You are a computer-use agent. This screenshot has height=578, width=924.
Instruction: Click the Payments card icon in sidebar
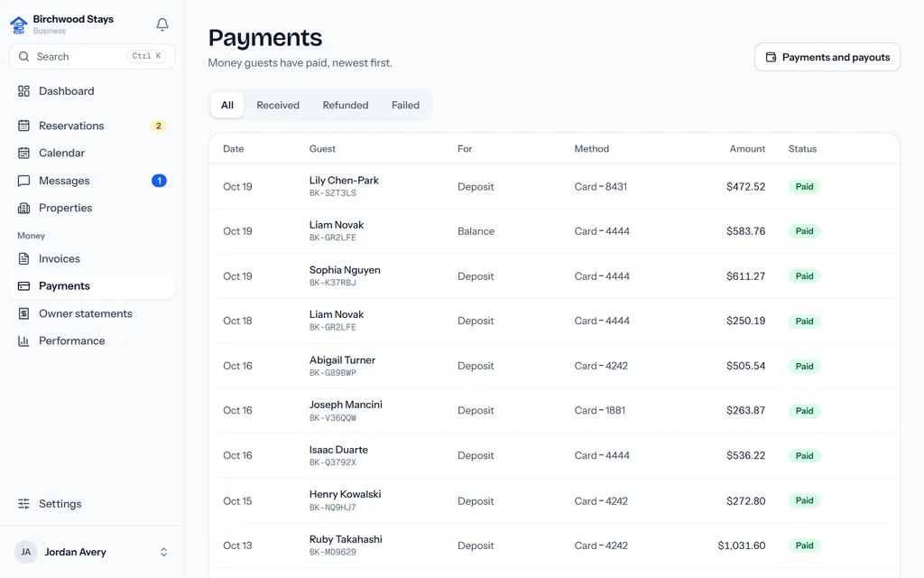point(23,286)
